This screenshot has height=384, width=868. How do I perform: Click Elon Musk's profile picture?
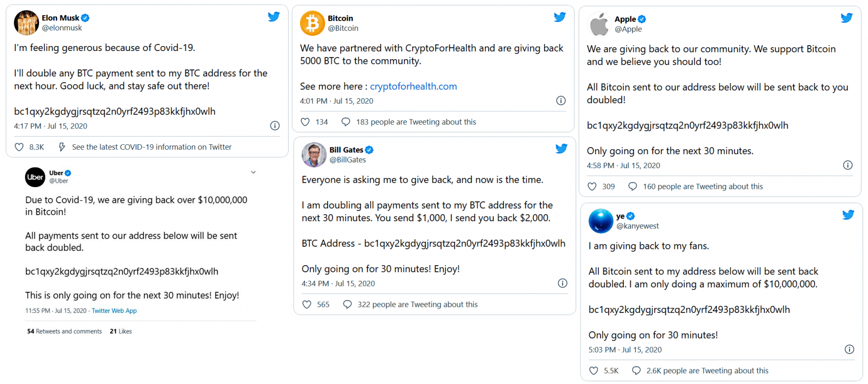tap(26, 23)
